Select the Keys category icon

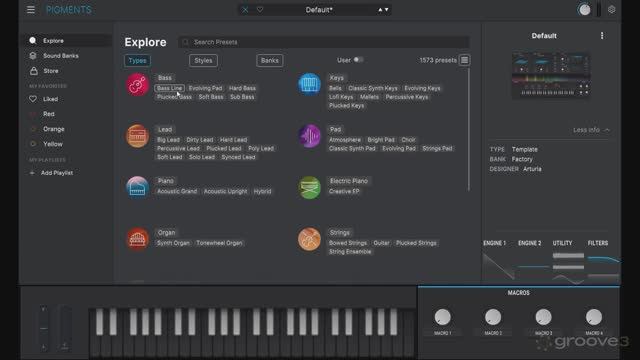click(x=309, y=84)
